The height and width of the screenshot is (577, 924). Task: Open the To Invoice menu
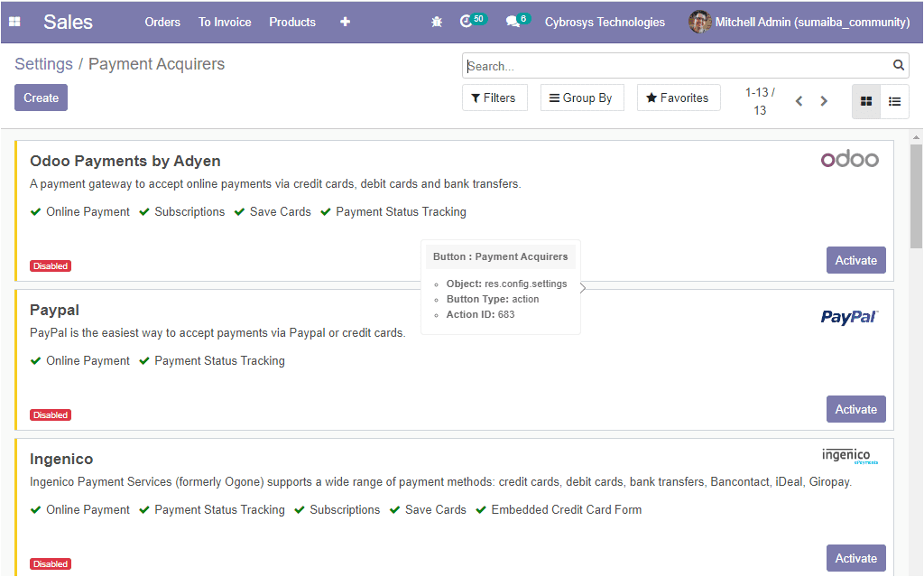225,22
